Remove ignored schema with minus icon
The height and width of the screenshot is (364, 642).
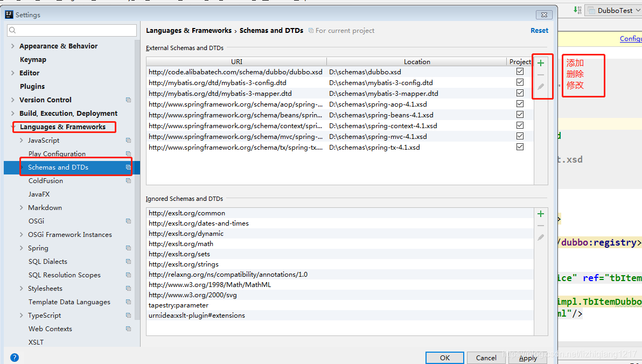pos(540,226)
